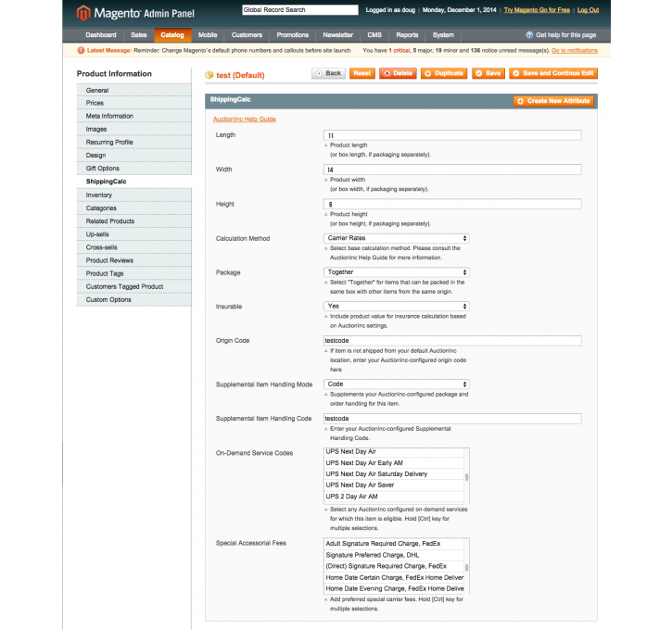
Task: Open the Meta Information tab
Action: tap(134, 116)
